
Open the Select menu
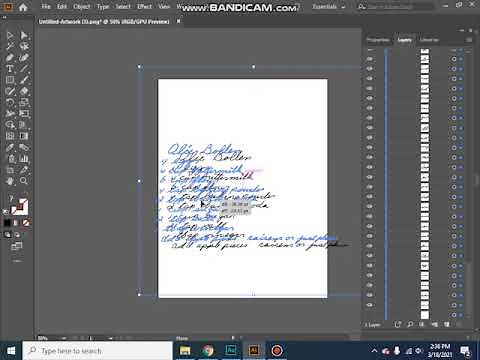pos(123,6)
